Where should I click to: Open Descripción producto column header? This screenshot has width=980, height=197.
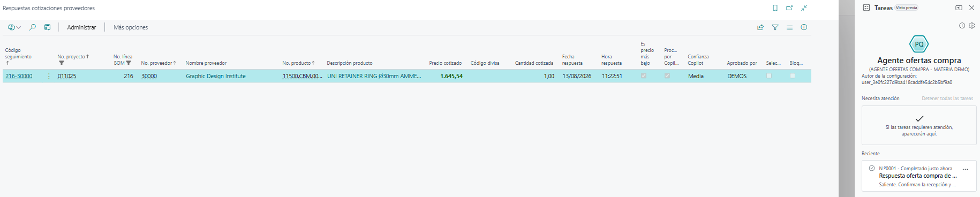350,63
